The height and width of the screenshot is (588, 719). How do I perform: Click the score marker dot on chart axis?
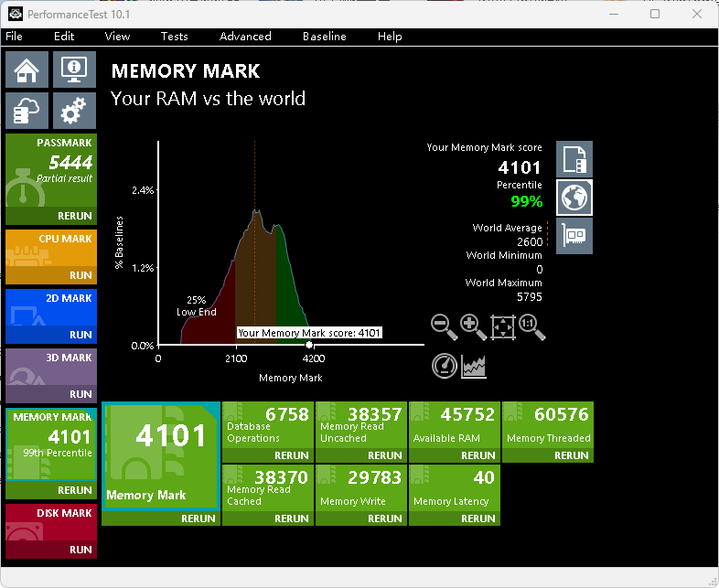coord(309,345)
